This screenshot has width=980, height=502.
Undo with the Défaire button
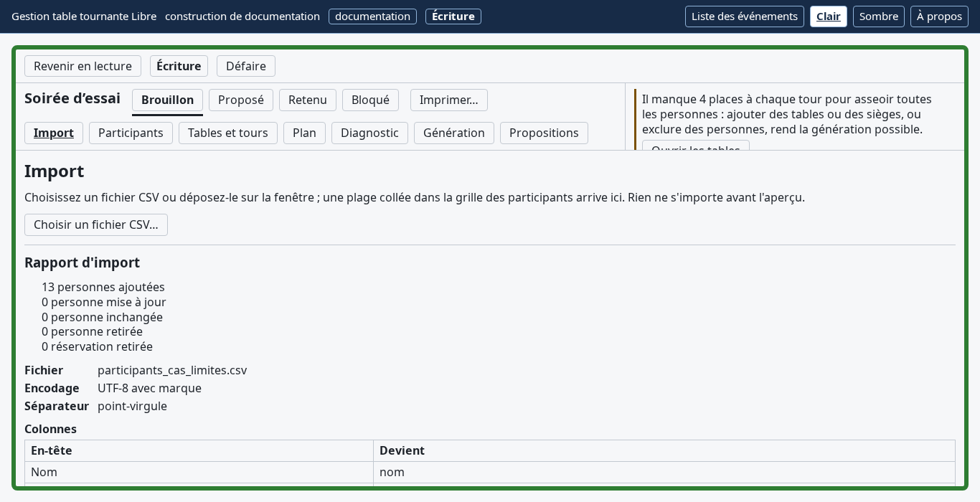click(246, 66)
